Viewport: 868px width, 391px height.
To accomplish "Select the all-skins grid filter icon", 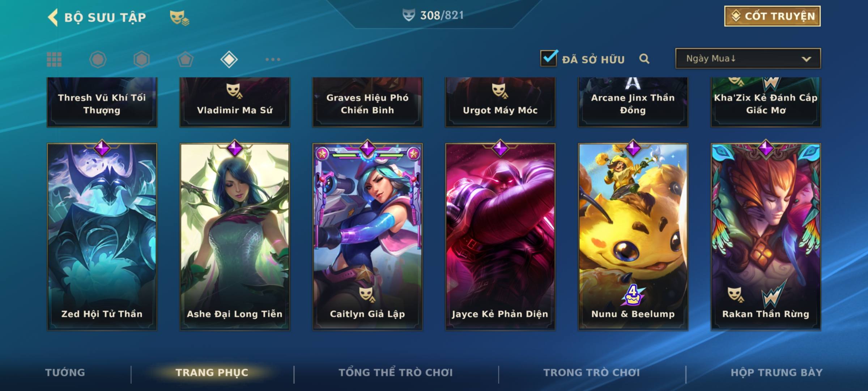I will coord(54,59).
